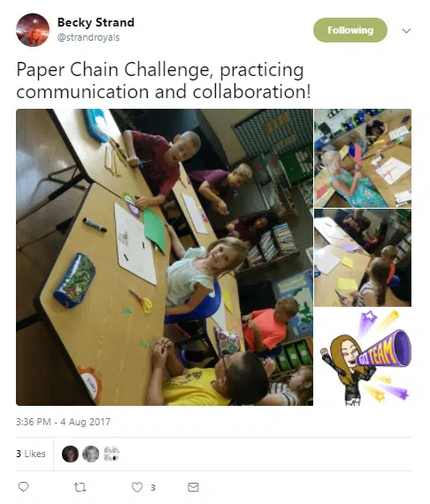Image resolution: width=430 pixels, height=504 pixels.
Task: Like the tweet with heart icon
Action: click(x=137, y=487)
